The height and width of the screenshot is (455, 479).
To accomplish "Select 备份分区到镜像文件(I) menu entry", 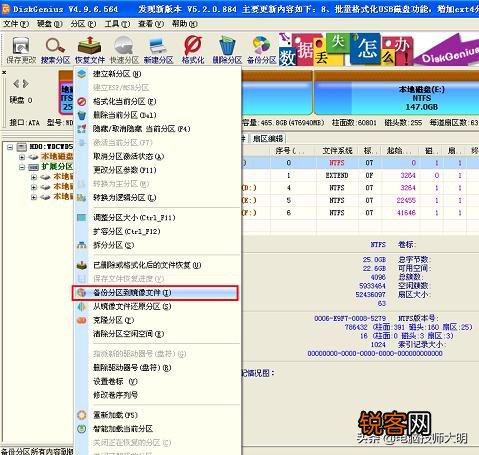I will click(155, 293).
